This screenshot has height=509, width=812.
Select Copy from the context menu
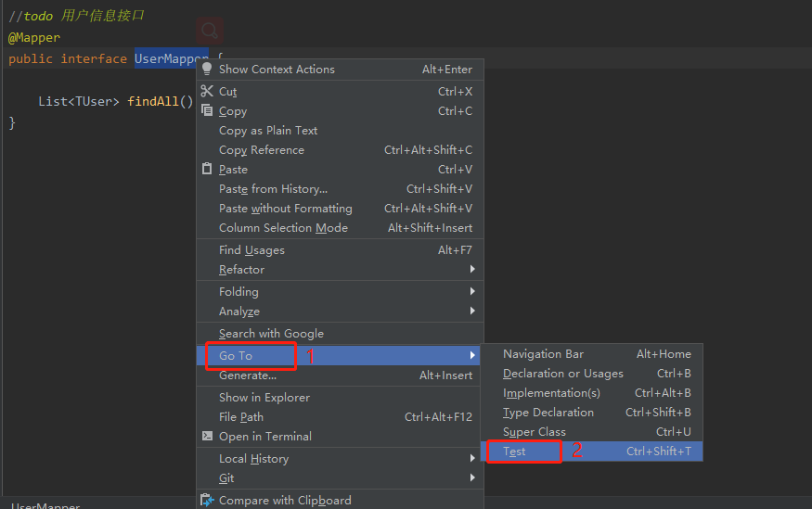click(x=341, y=111)
